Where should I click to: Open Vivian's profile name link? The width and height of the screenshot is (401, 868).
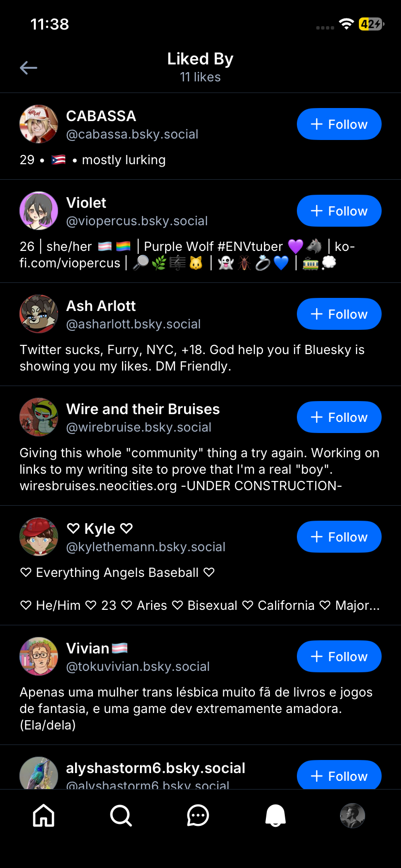point(88,649)
